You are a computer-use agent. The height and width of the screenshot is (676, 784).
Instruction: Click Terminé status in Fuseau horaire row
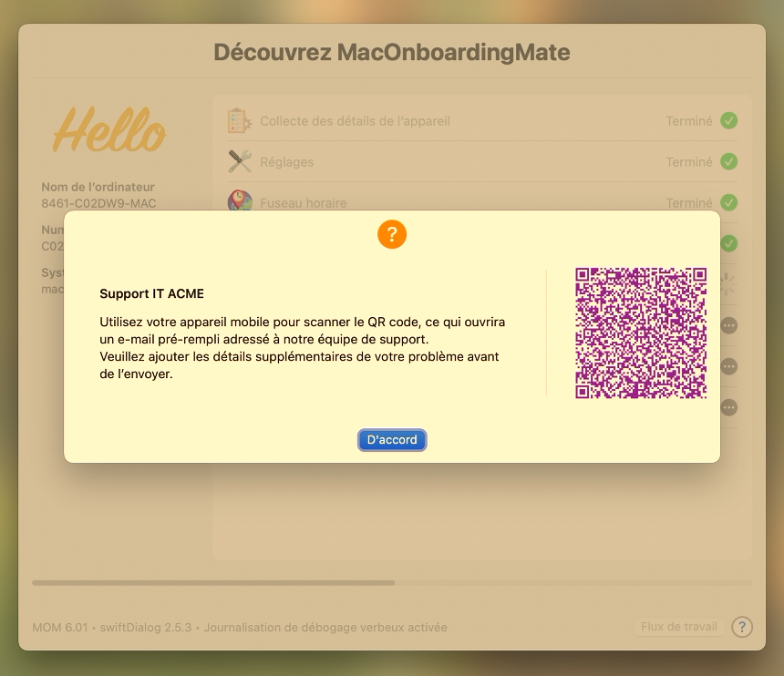[x=689, y=203]
